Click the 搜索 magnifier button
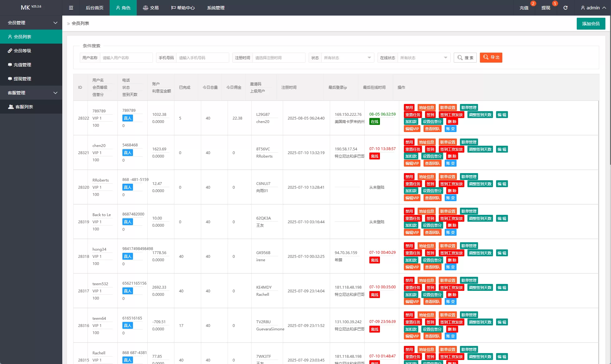Viewport: 611px width, 364px height. point(465,58)
